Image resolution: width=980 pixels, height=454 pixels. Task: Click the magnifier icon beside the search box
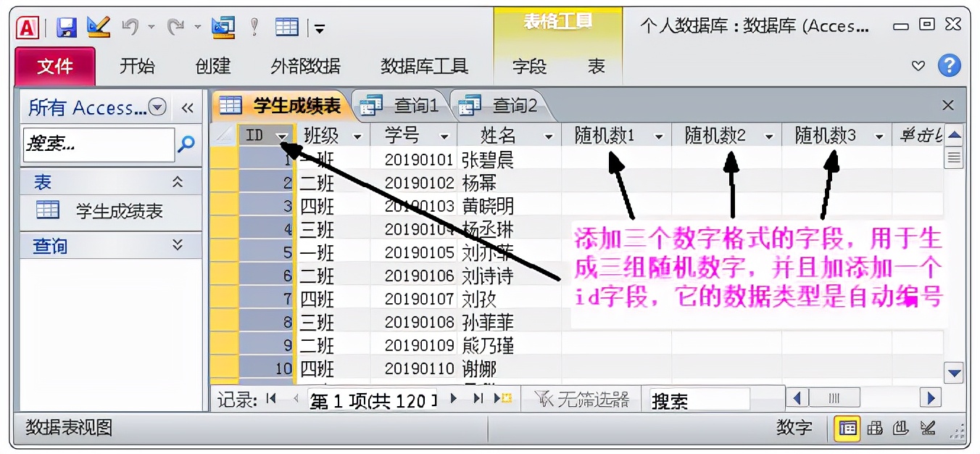[x=188, y=144]
